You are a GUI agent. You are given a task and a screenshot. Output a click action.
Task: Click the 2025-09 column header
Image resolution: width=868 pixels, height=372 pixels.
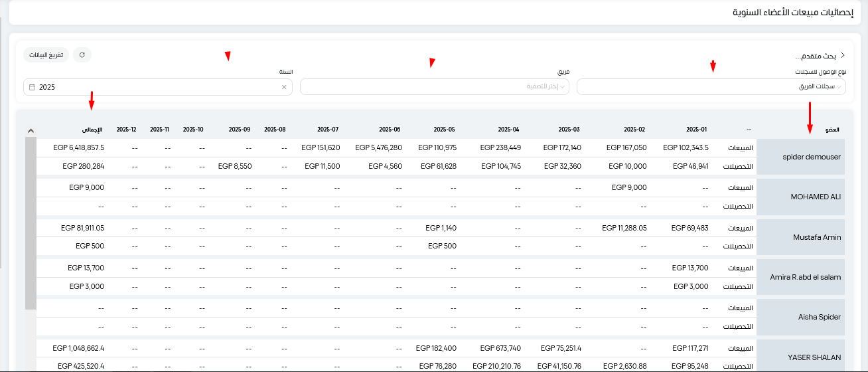240,130
